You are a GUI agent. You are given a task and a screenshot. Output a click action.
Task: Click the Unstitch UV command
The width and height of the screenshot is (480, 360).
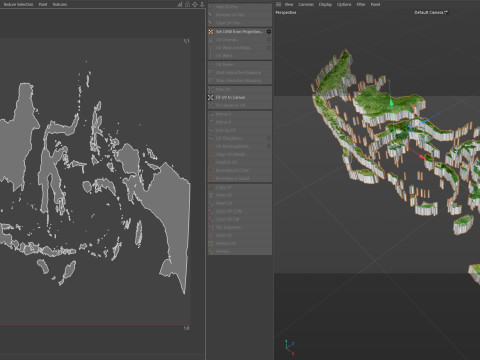(240, 162)
